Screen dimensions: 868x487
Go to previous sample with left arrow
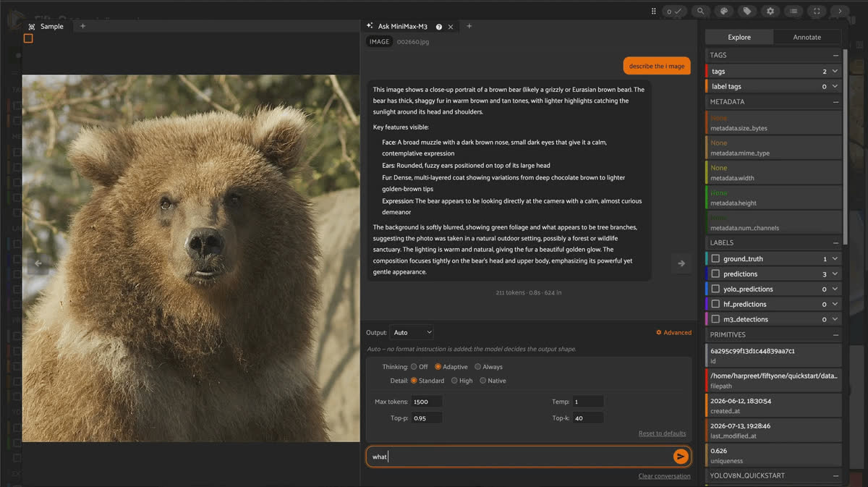click(38, 263)
